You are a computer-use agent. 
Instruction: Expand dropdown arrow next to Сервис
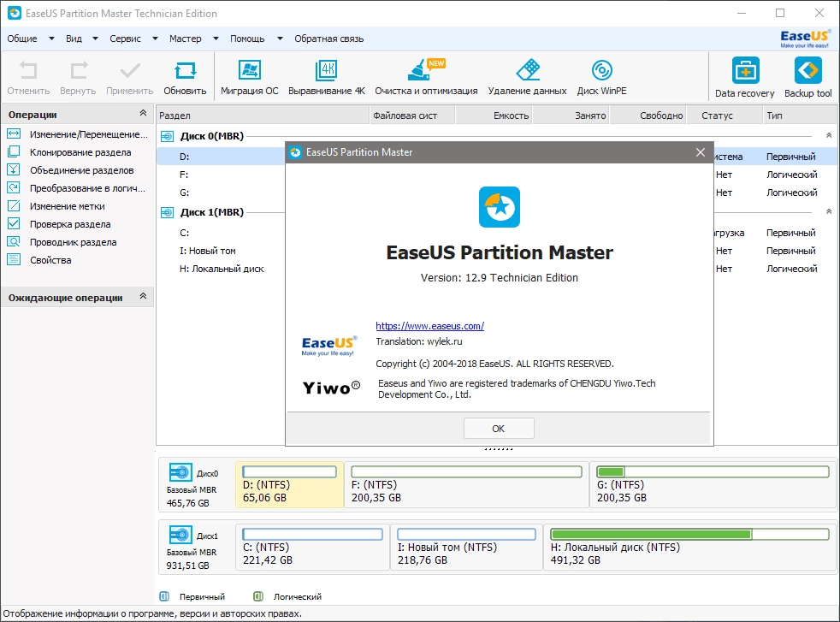[x=155, y=39]
